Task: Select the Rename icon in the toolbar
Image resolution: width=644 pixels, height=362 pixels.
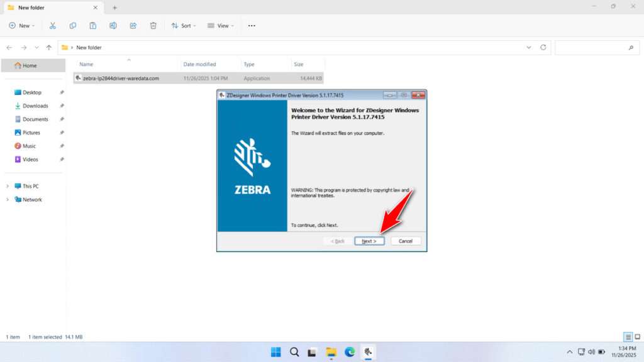Action: (113, 25)
